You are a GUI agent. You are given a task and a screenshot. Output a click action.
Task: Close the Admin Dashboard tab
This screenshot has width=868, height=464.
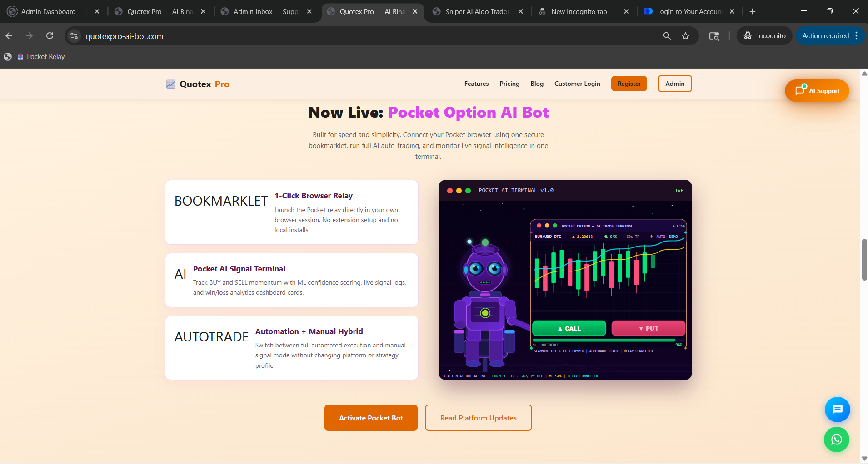[97, 11]
